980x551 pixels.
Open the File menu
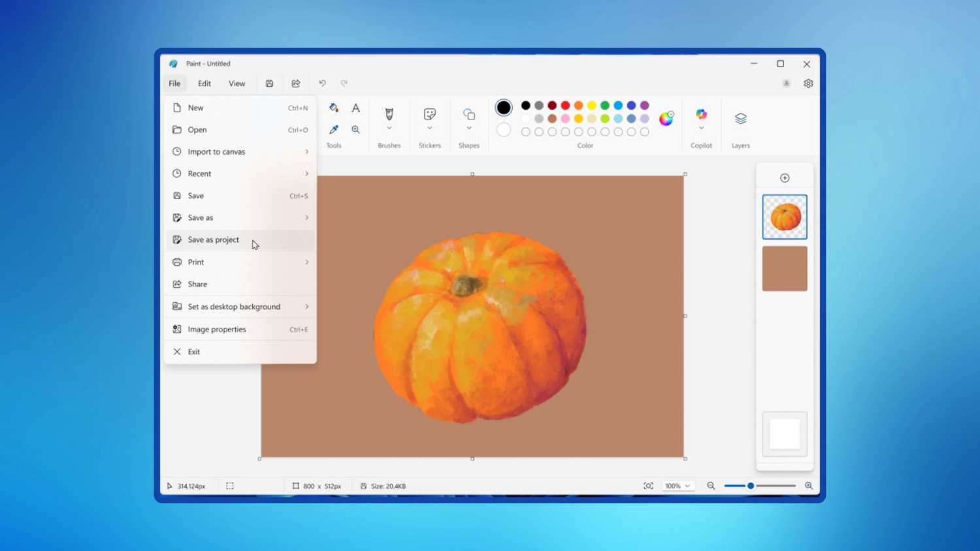pos(174,84)
